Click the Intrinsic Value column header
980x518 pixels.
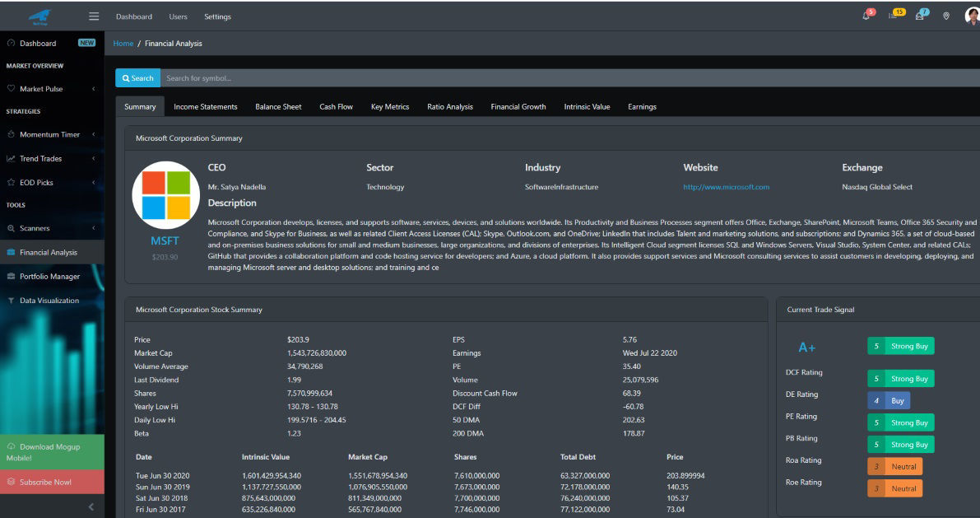point(266,457)
